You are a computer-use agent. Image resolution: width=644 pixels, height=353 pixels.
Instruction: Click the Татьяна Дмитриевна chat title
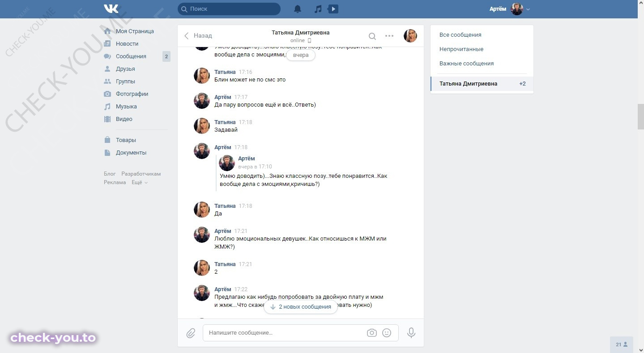point(301,33)
